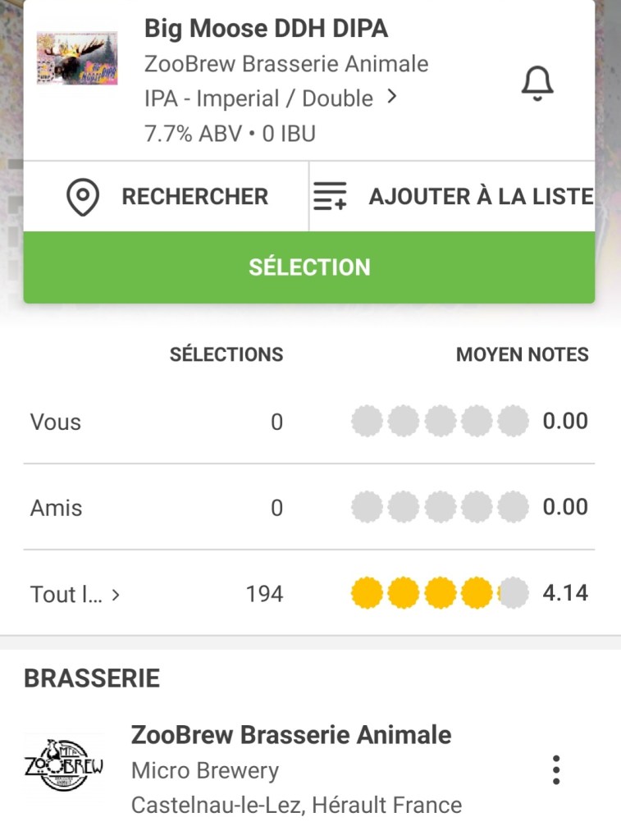621x840 pixels.
Task: Select the Vous ratings row
Action: pyautogui.click(x=56, y=422)
